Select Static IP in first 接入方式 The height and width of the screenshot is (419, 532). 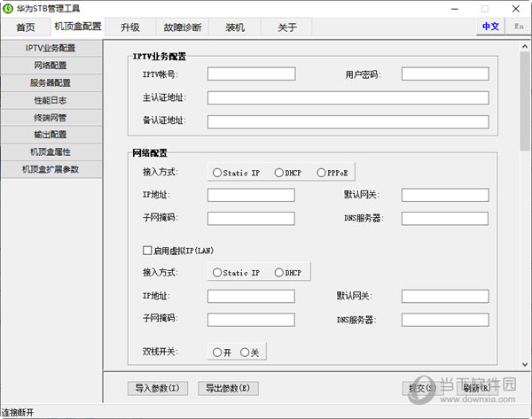236,173
